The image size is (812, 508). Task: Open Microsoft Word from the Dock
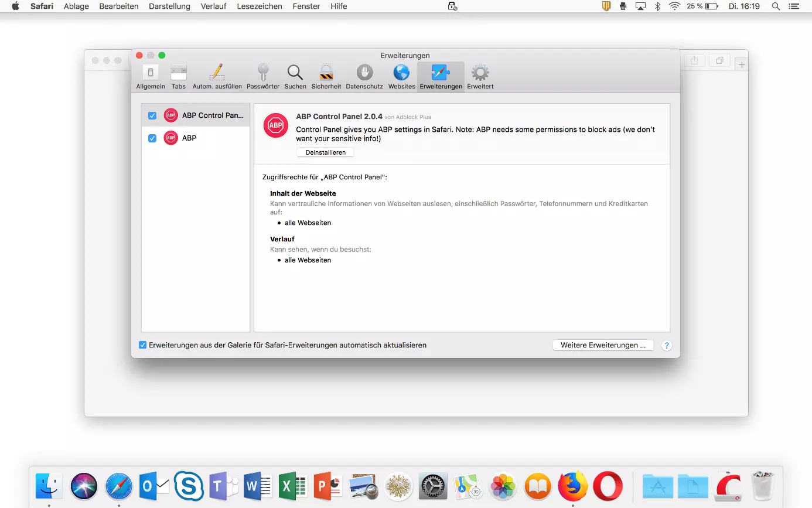258,486
